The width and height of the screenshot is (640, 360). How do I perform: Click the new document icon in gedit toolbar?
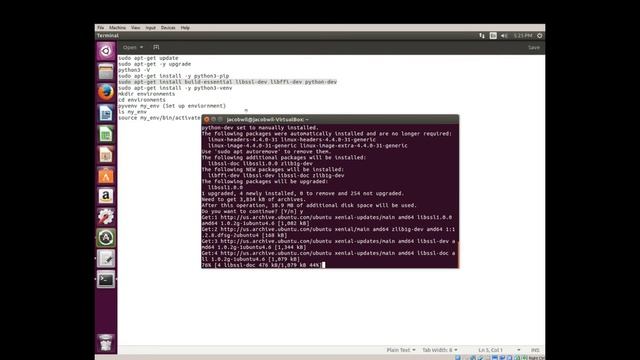(156, 47)
